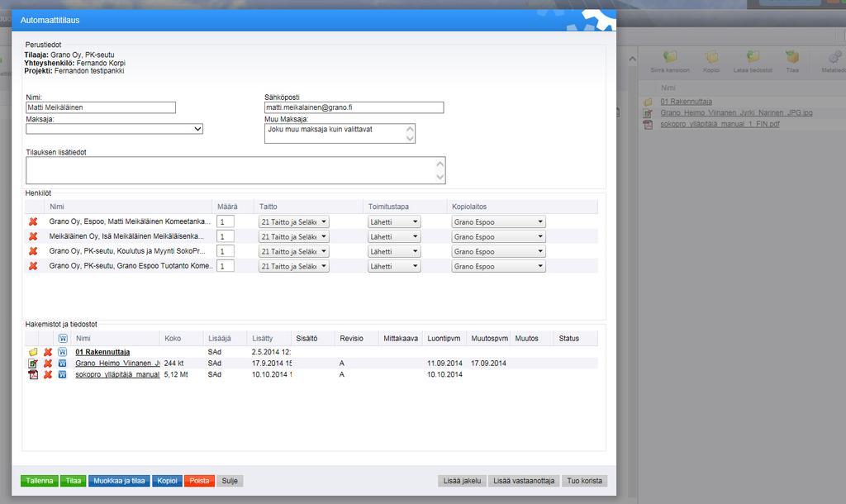Click the cart icon for 01 Rakennuttaja
The width and height of the screenshot is (846, 504).
(63, 352)
